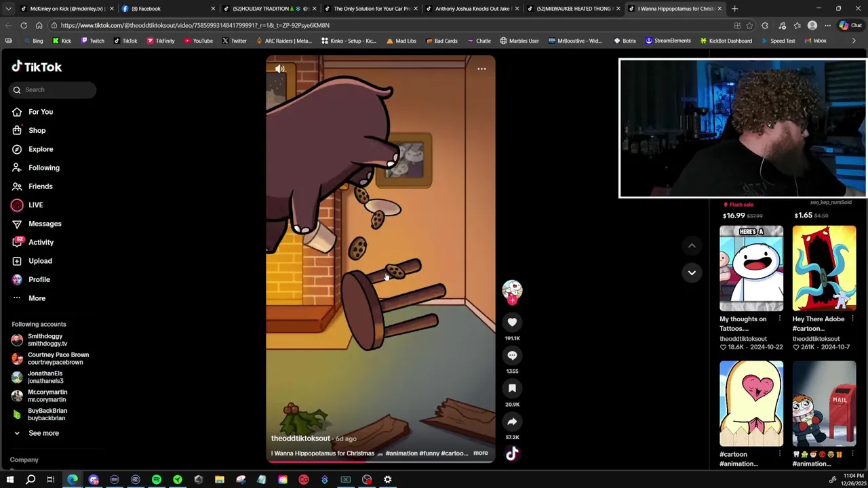Viewport: 868px width, 488px height.
Task: Open the Copilot Chat button
Action: [850, 25]
